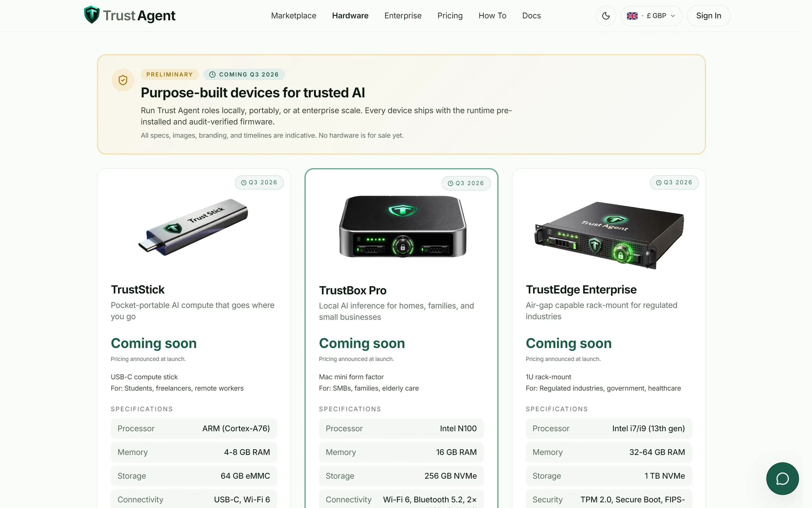Click the Trust Agent shield logo
The image size is (812, 508).
92,15
